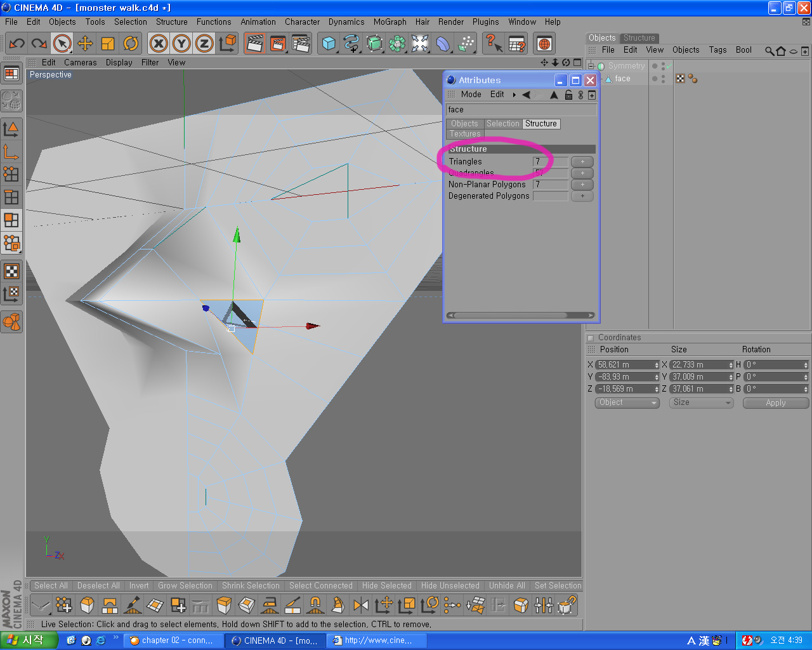This screenshot has width=812, height=650.
Task: Select Use Model Tool in left palette
Action: [11, 129]
